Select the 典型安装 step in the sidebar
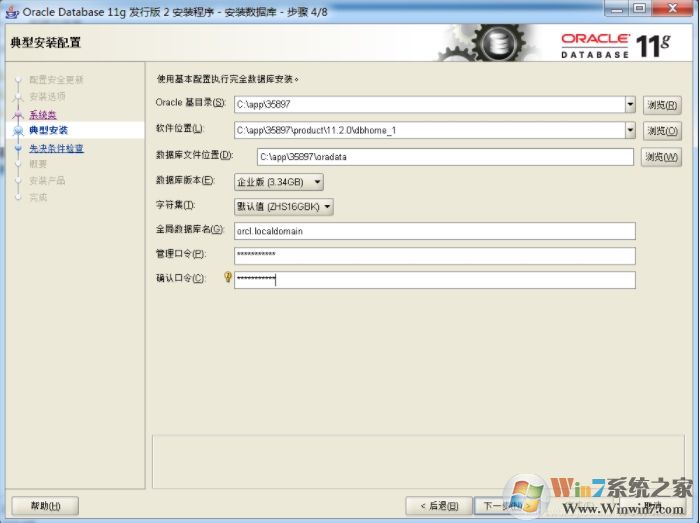The height and width of the screenshot is (523, 700). pos(48,130)
